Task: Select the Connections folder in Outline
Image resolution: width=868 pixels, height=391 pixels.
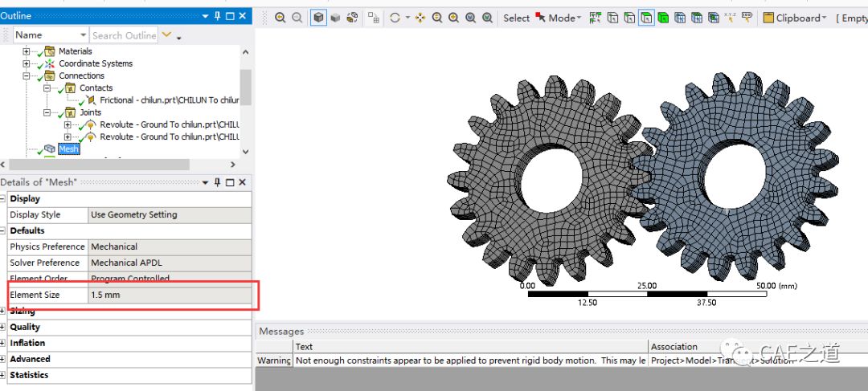Action: coord(81,75)
